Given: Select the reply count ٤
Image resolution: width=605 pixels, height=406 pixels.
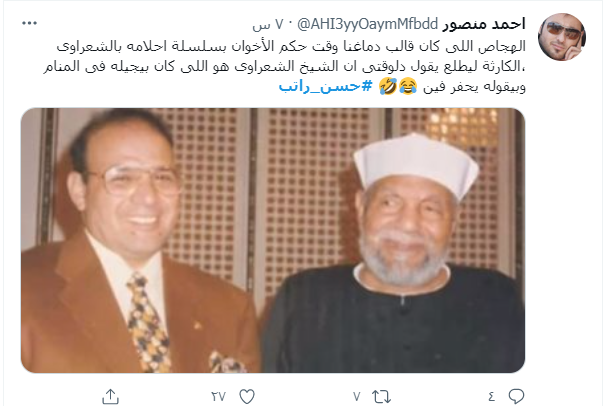Looking at the screenshot, I should 491,396.
